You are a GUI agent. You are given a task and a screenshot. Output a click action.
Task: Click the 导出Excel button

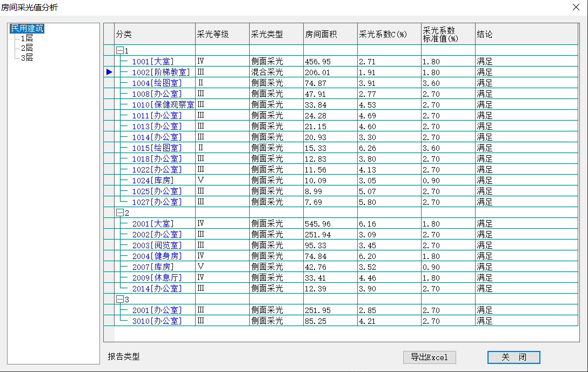(429, 357)
